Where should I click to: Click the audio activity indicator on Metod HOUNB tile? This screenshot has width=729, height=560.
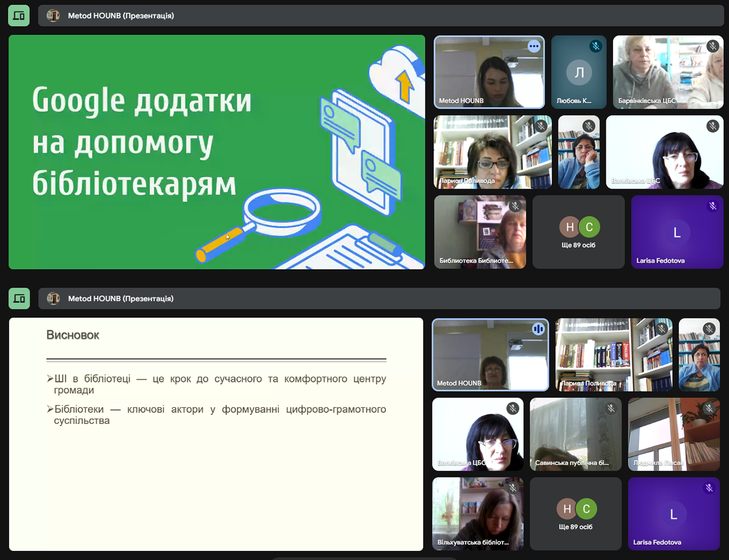[x=538, y=328]
